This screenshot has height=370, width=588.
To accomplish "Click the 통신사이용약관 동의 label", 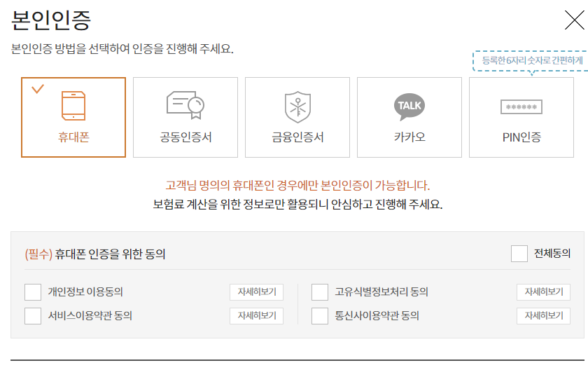I will pyautogui.click(x=377, y=316).
